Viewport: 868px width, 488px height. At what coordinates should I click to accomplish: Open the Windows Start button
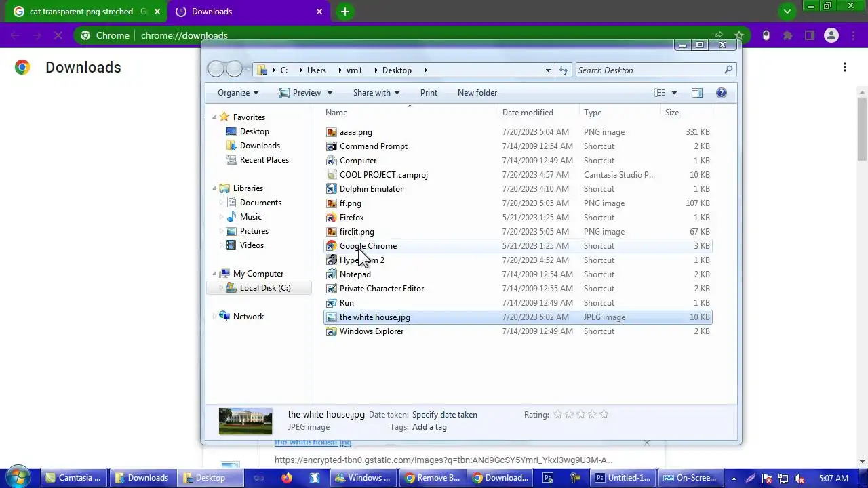(19, 477)
